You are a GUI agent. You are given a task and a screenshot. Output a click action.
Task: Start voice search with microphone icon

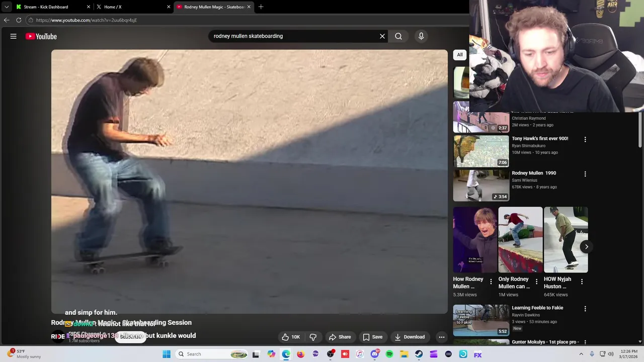pyautogui.click(x=421, y=36)
